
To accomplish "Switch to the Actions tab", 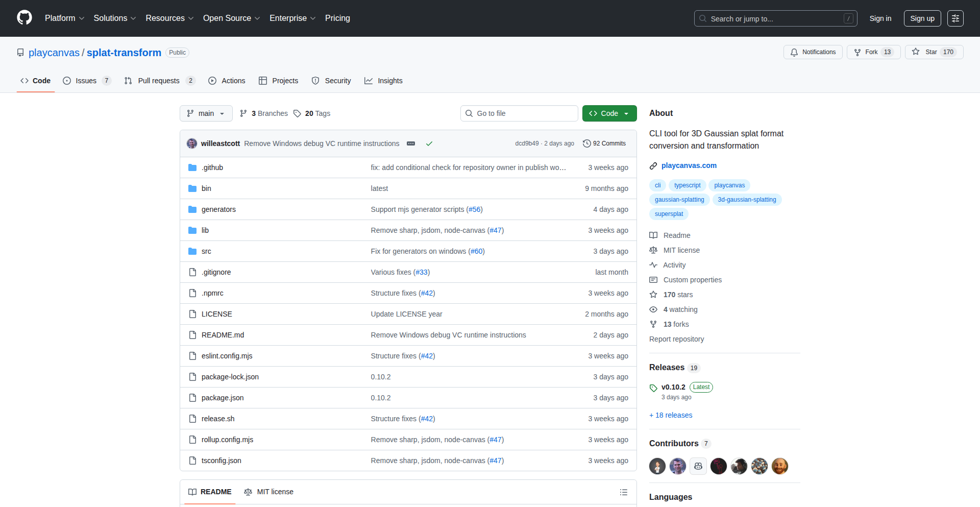I will pos(227,81).
